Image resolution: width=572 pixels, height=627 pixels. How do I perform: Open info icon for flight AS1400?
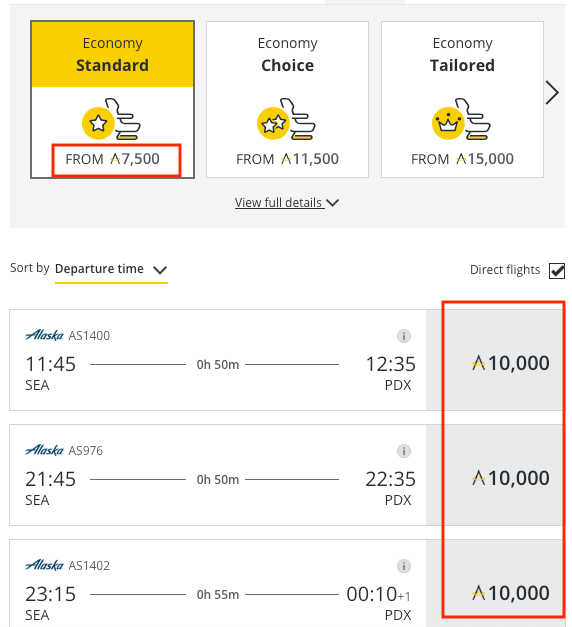[x=404, y=336]
